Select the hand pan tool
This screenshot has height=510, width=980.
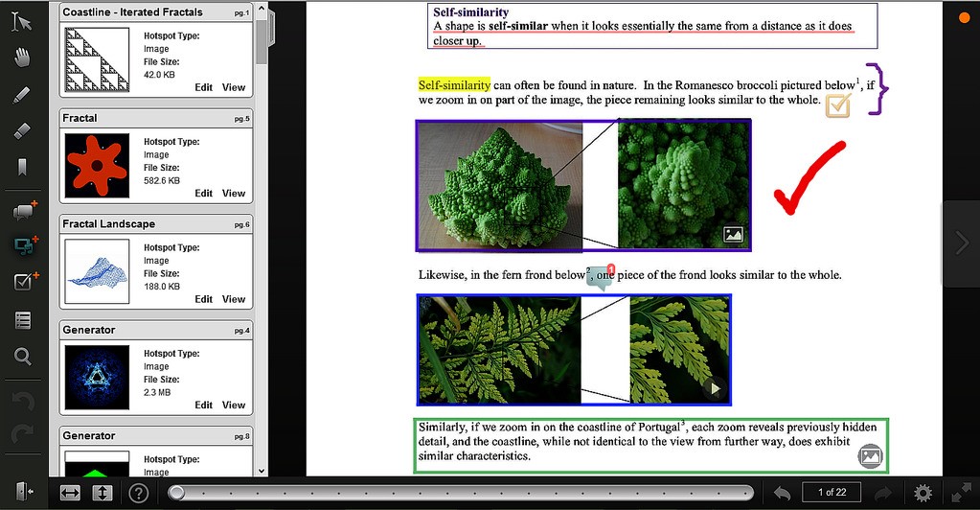point(23,58)
